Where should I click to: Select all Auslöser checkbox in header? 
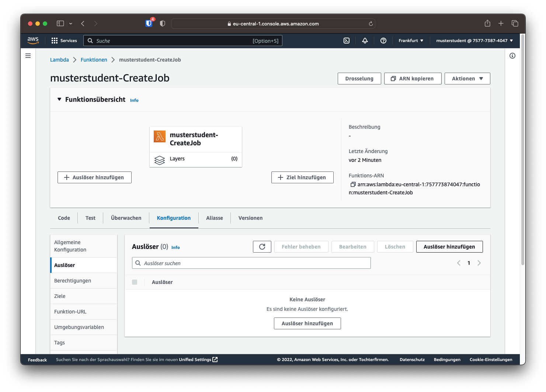pos(135,282)
